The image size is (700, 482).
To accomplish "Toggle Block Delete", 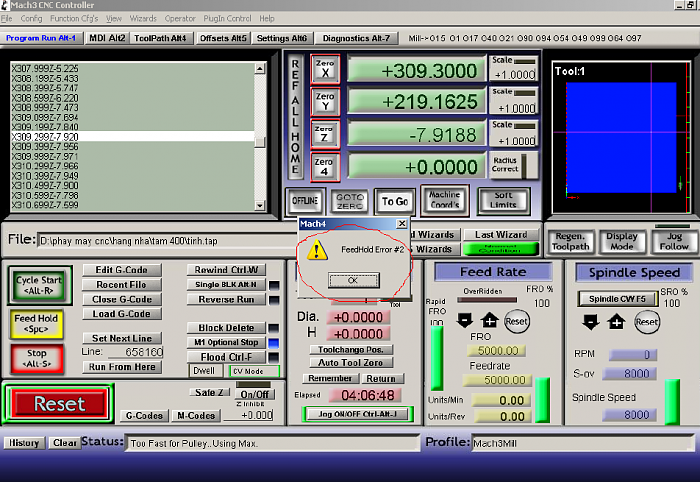I will tap(226, 328).
